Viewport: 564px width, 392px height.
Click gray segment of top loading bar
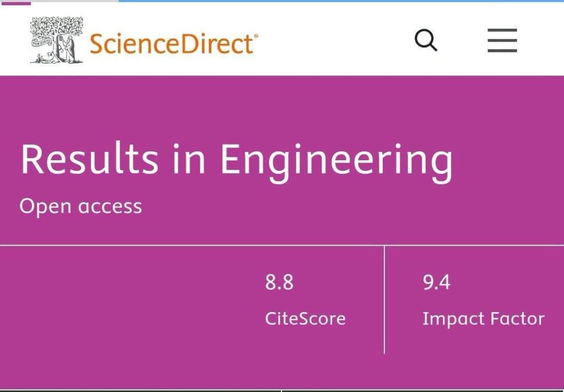[x=74, y=1]
